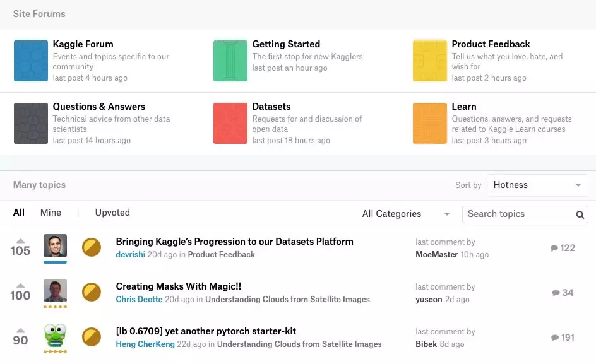Visit author link Chris Deotte
This screenshot has height=364, width=596.
[139, 300]
